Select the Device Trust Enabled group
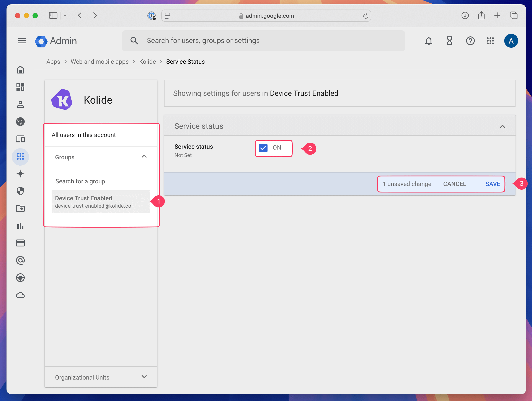 point(101,201)
